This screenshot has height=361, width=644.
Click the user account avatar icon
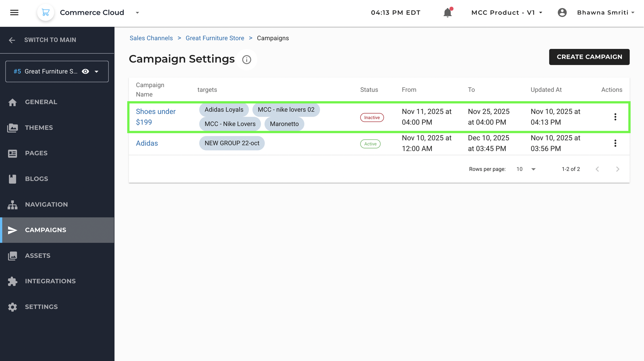(562, 13)
